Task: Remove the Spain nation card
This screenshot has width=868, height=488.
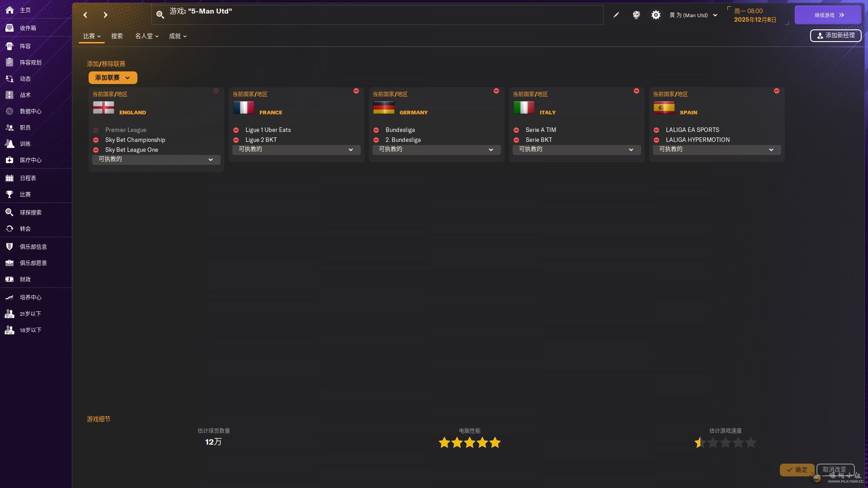Action: 777,91
